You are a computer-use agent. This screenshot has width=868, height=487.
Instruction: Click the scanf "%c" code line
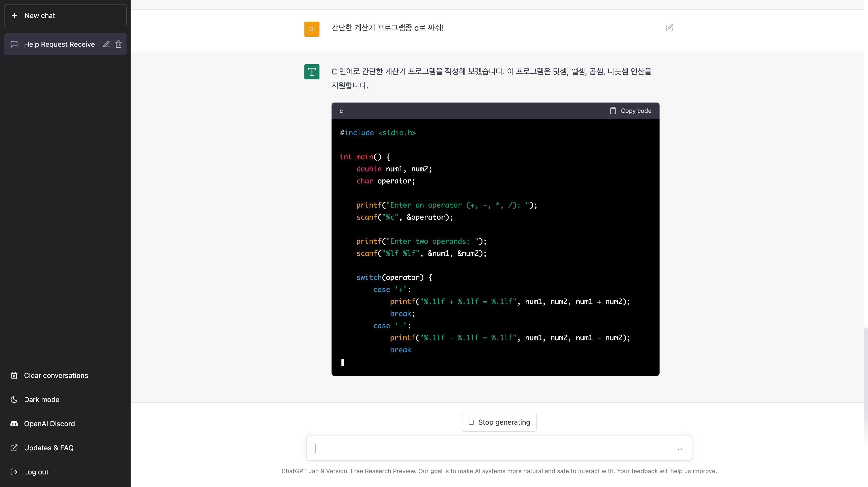click(x=404, y=217)
